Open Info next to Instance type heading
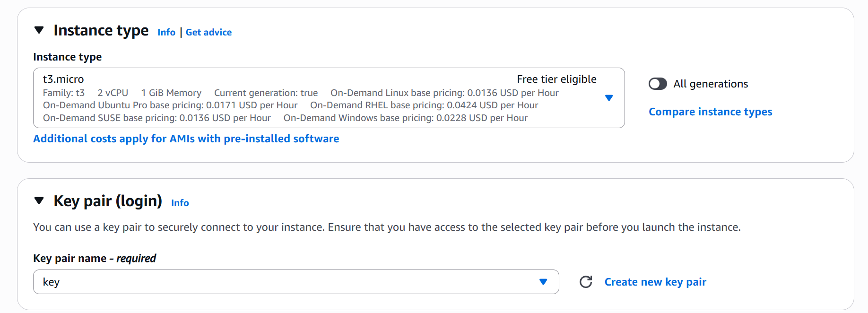The width and height of the screenshot is (868, 313). click(166, 32)
